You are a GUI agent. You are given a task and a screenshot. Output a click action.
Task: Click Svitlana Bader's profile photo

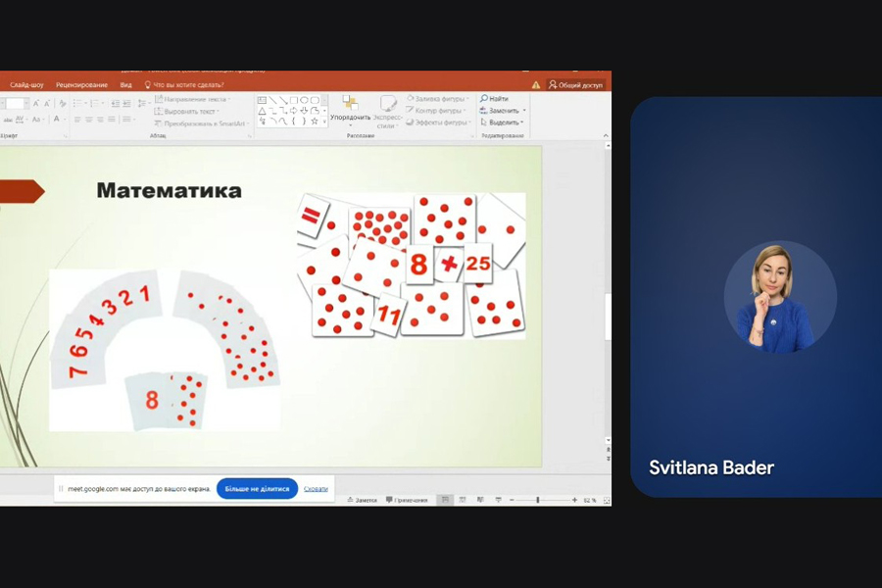(780, 297)
